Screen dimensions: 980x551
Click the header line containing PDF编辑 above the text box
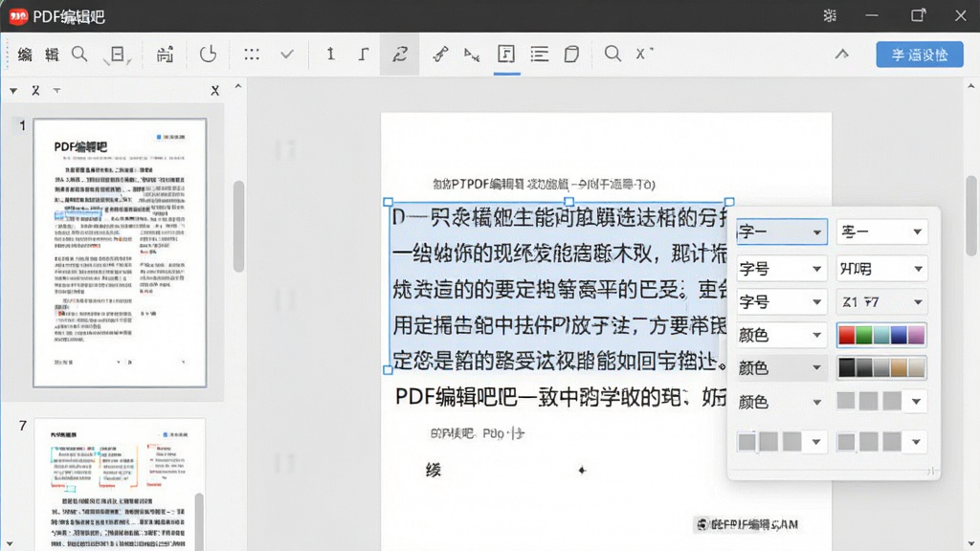point(544,185)
